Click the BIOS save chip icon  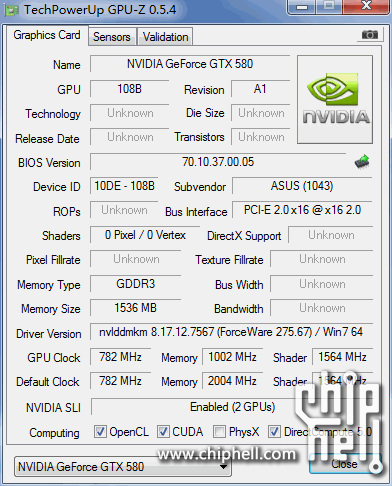[362, 162]
